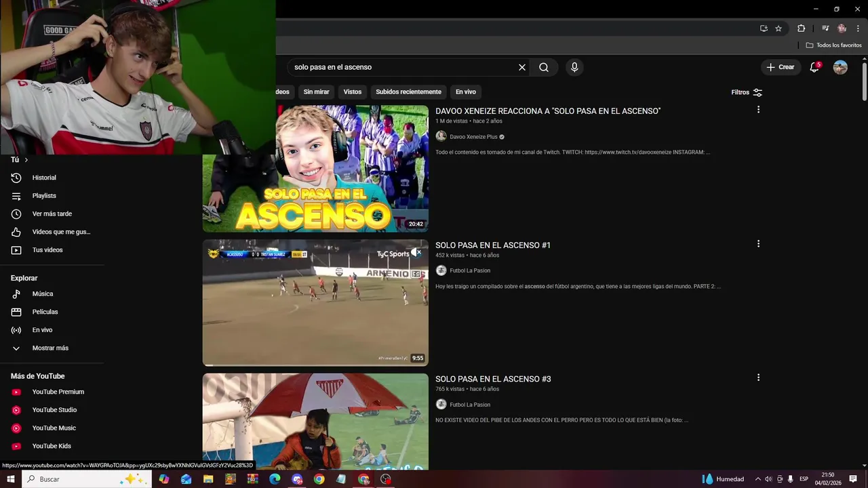868x488 pixels.
Task: Click the page vertical scrollbar
Action: (865, 81)
